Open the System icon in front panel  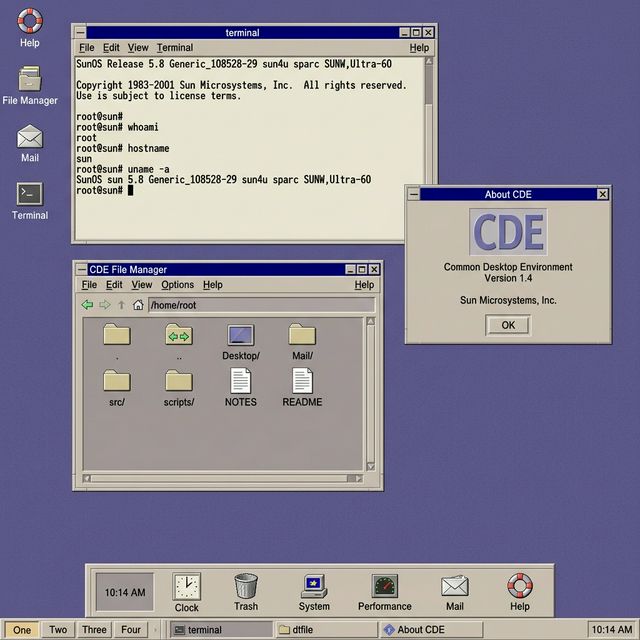[x=314, y=591]
